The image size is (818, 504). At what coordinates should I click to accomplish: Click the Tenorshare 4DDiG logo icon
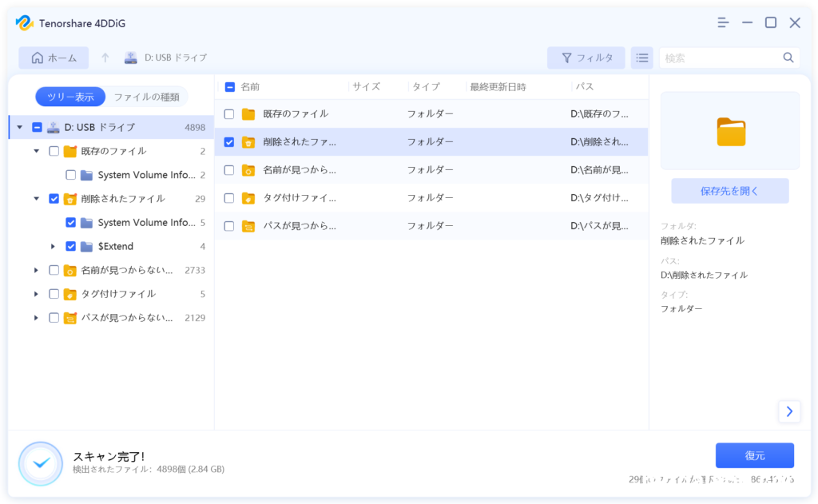24,22
